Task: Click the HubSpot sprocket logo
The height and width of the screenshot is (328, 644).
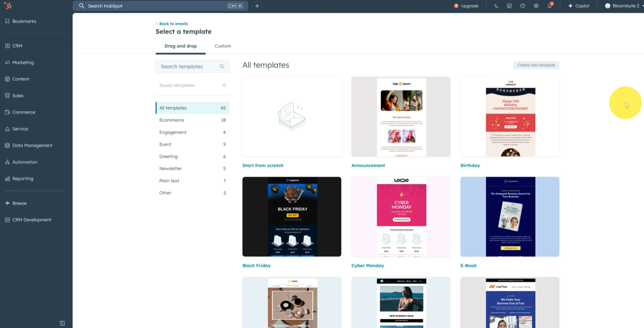Action: tap(8, 6)
